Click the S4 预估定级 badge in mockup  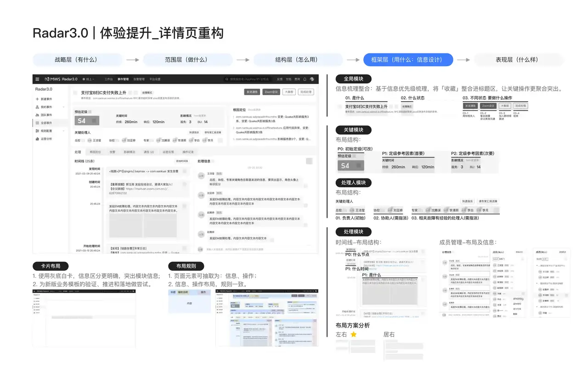click(x=87, y=121)
